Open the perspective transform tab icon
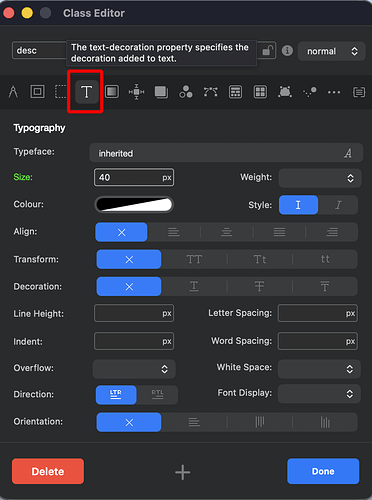This screenshot has height=500, width=372. [x=285, y=92]
